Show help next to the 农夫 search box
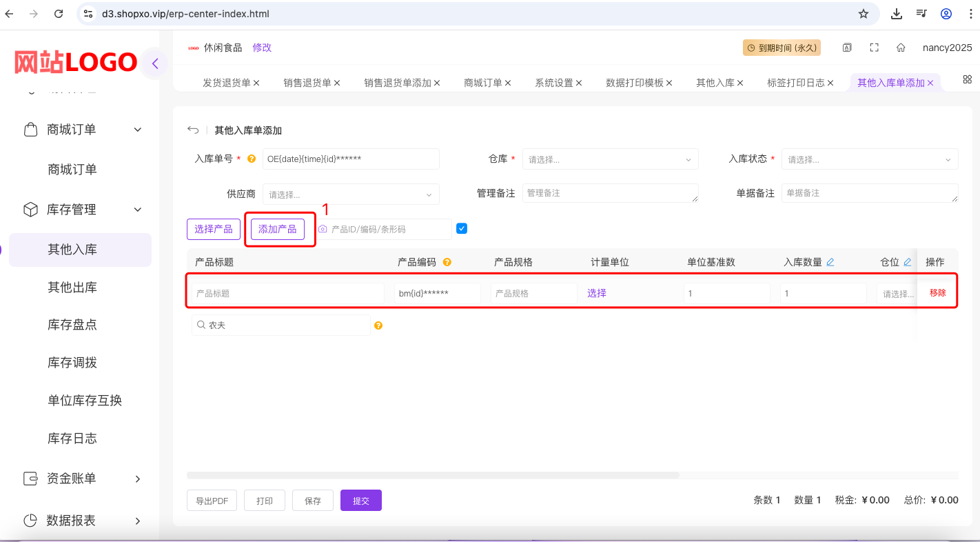980x542 pixels. 378,325
